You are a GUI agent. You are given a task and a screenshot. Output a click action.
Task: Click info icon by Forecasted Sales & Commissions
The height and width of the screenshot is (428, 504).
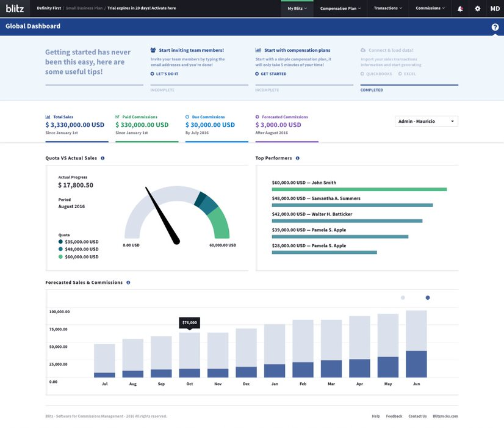(128, 283)
